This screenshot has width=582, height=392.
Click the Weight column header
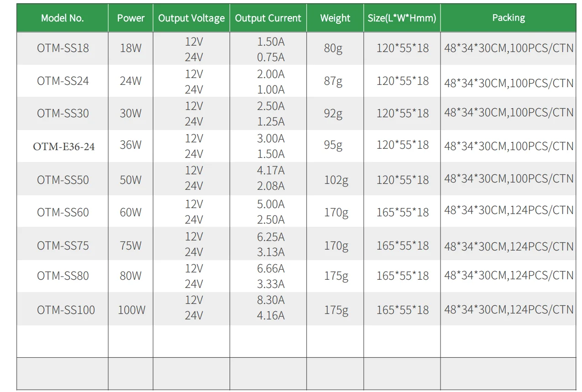pos(335,18)
